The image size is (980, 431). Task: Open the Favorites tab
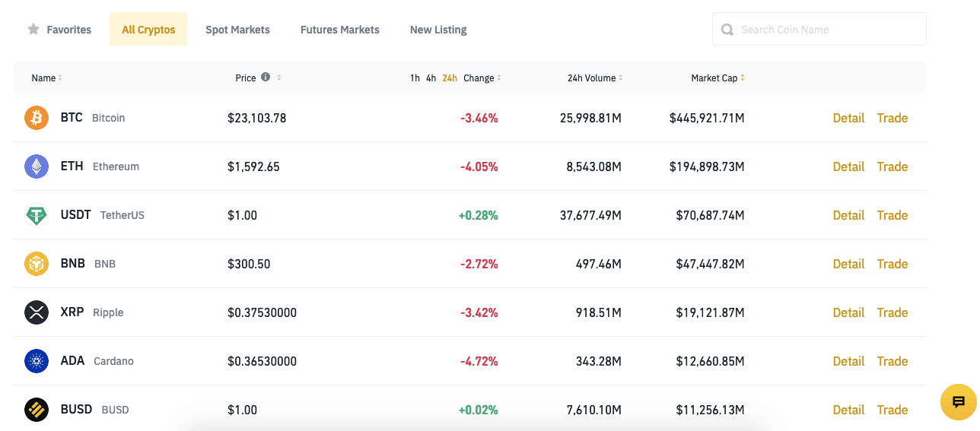(59, 30)
